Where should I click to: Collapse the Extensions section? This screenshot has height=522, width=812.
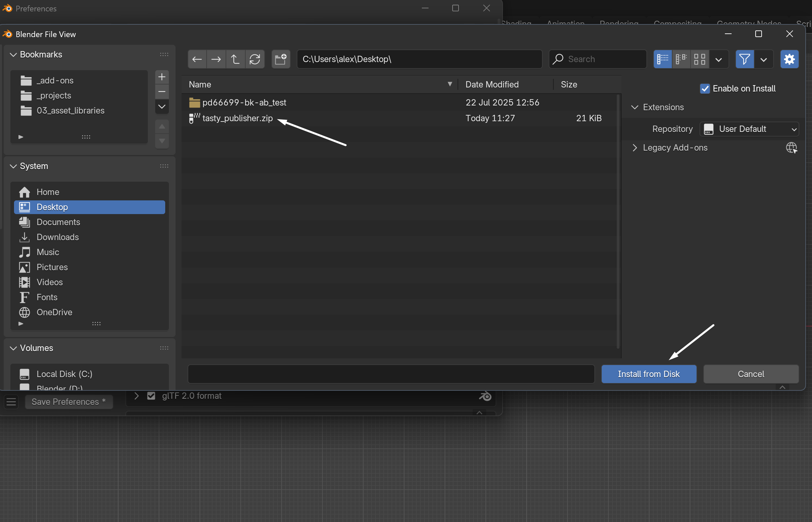tap(634, 108)
